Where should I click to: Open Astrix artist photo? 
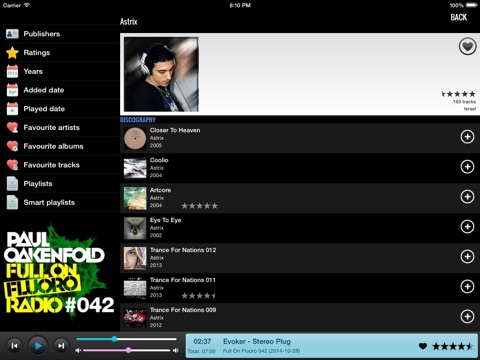click(161, 74)
